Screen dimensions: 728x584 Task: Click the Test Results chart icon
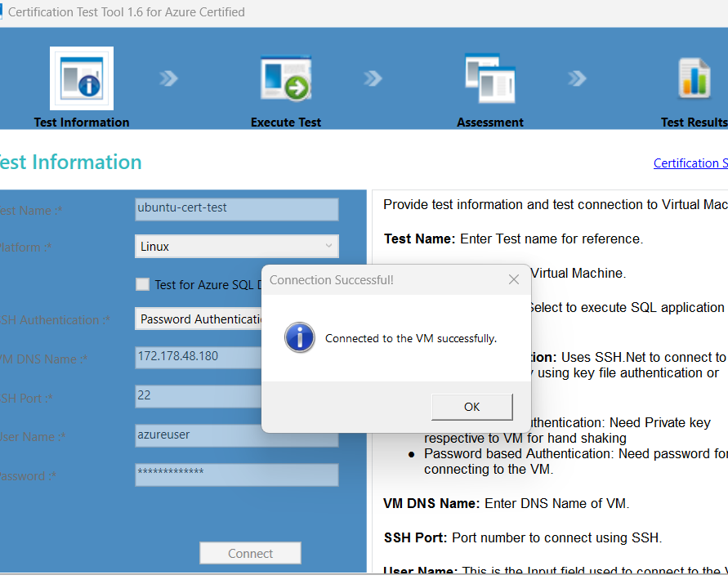pos(695,78)
